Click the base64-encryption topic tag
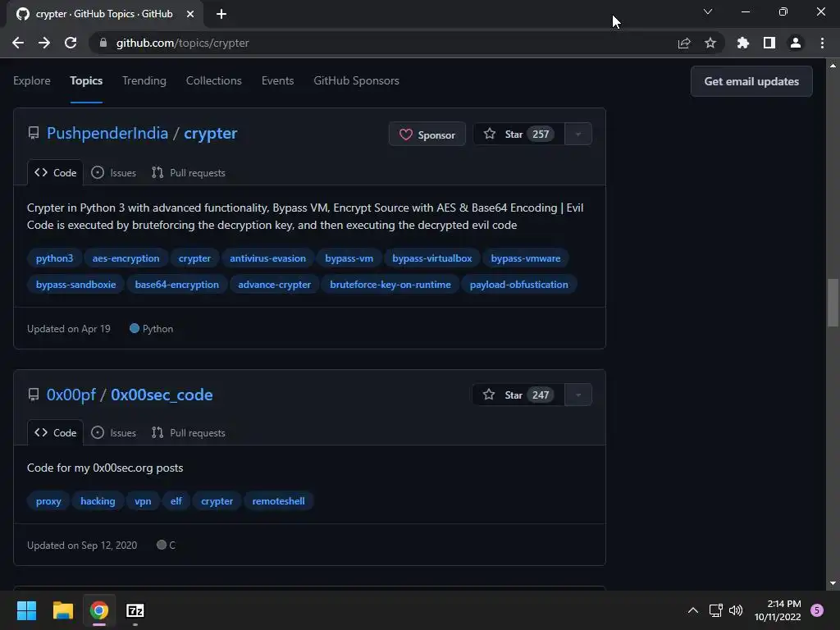This screenshot has height=630, width=840. click(177, 285)
